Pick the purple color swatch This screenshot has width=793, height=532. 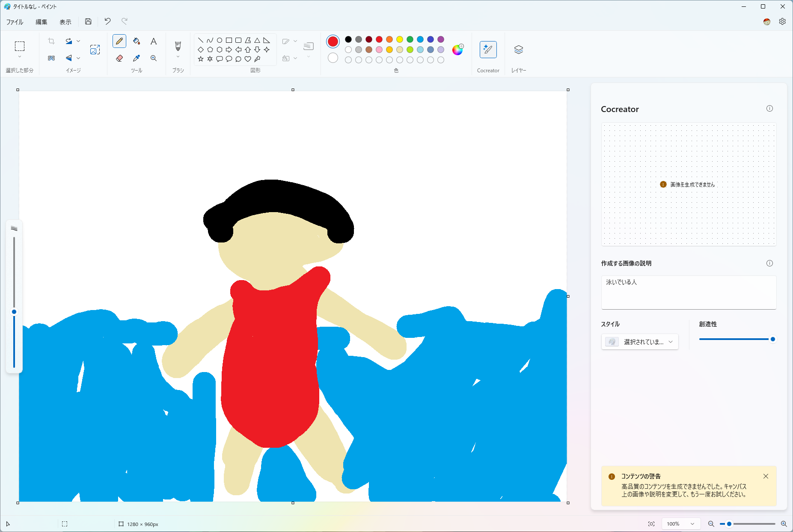(441, 39)
